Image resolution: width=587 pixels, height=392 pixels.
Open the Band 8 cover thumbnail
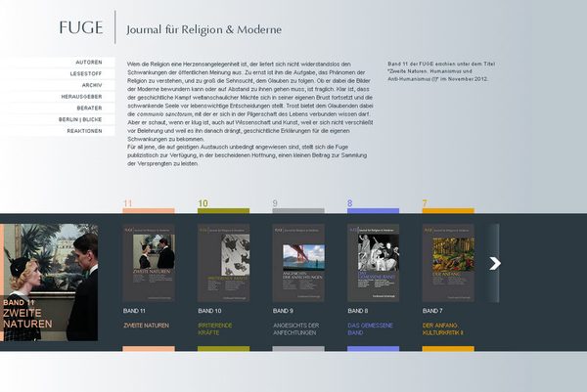(x=374, y=263)
